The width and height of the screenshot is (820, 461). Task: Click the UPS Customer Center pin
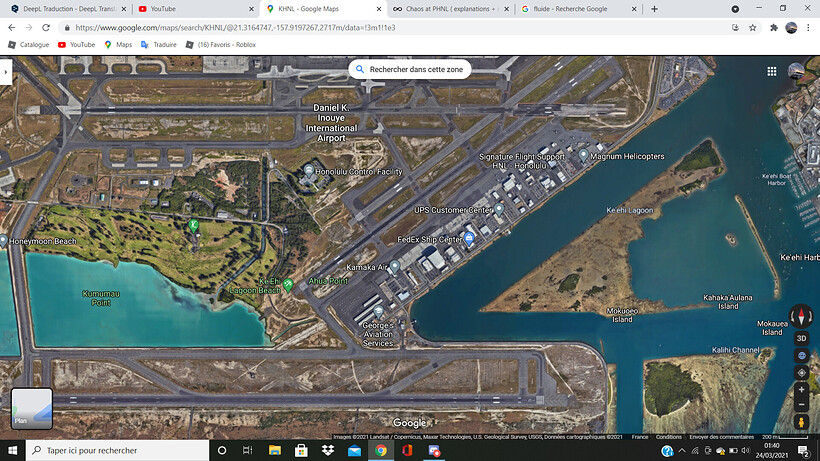[499, 210]
